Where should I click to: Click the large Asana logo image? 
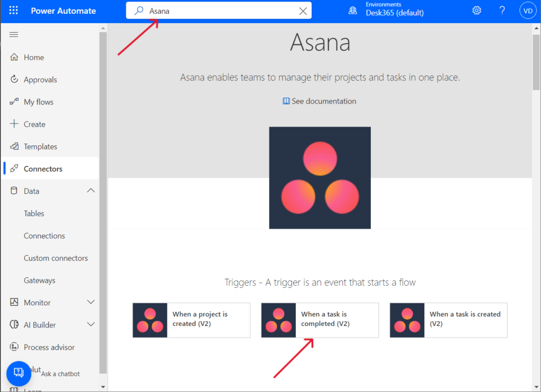click(320, 178)
